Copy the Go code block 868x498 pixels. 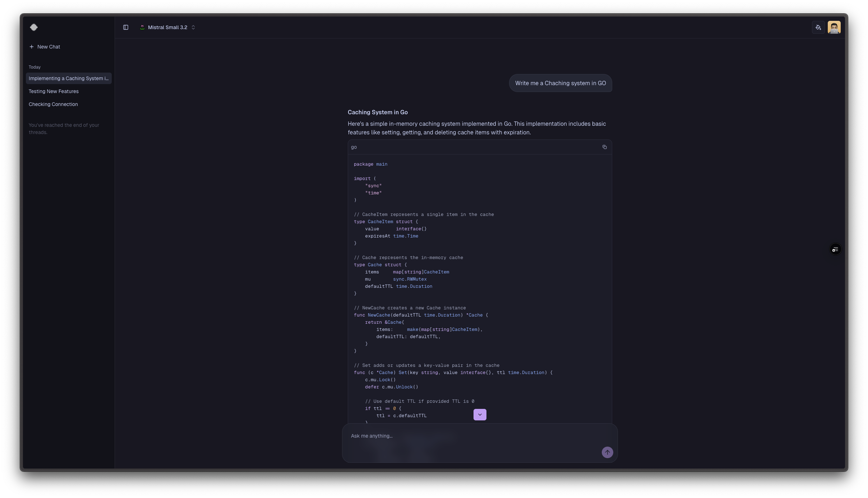[x=604, y=147]
